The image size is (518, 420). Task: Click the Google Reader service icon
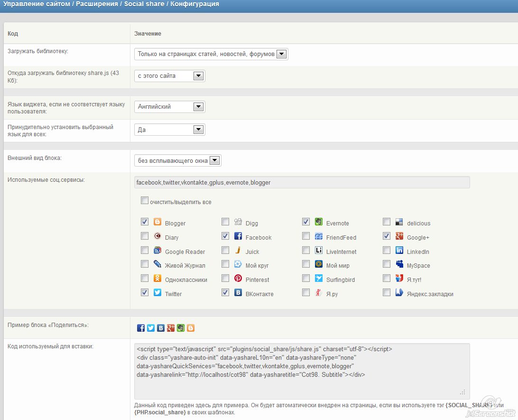157,250
